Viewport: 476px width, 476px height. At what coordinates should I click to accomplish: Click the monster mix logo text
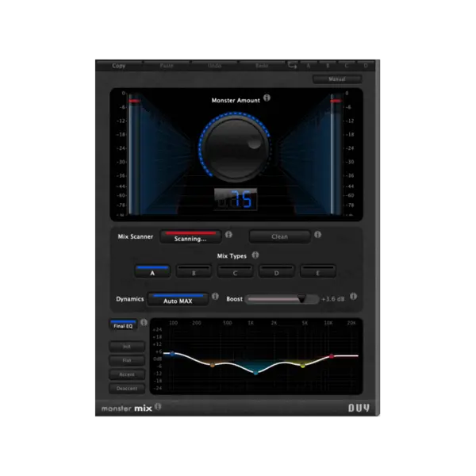[127, 409]
